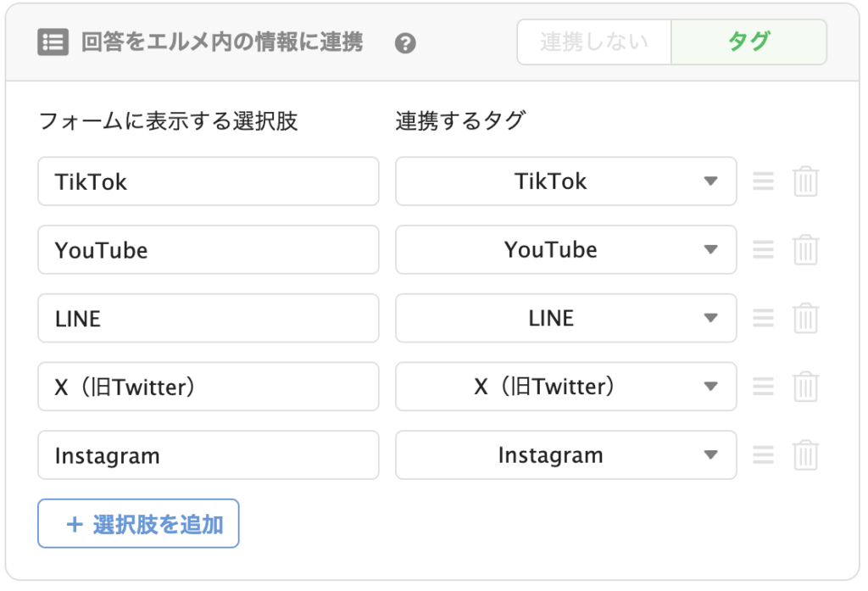Delete the TikTok option with trash icon
The height and width of the screenshot is (591, 868).
pos(805,181)
